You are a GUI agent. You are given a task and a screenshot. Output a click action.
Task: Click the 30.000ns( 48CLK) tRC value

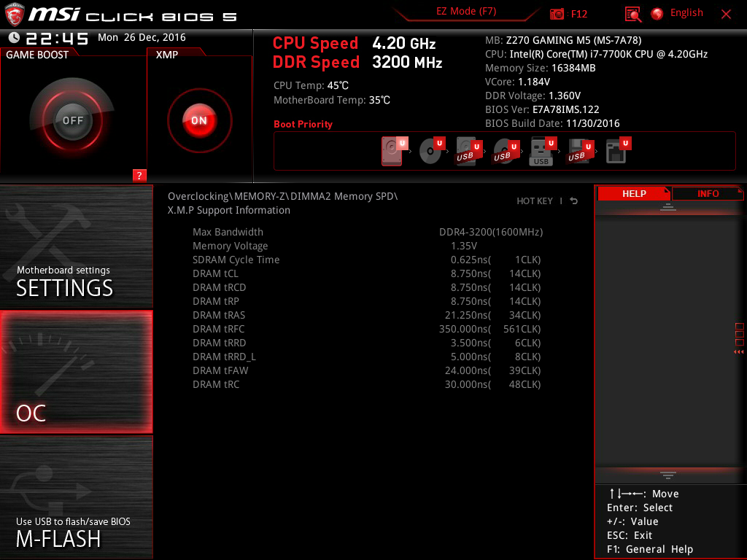point(492,384)
